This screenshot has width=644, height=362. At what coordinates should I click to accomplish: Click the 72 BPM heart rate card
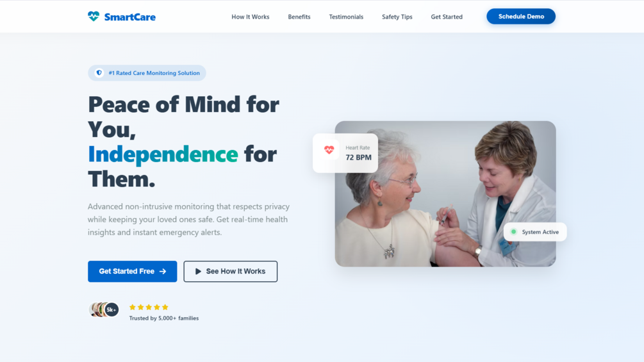tap(345, 152)
